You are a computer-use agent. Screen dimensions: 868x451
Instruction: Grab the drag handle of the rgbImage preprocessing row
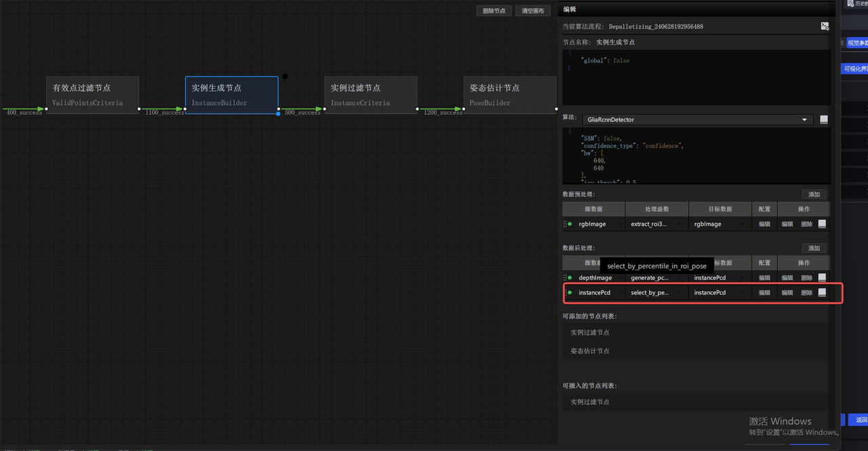point(564,224)
